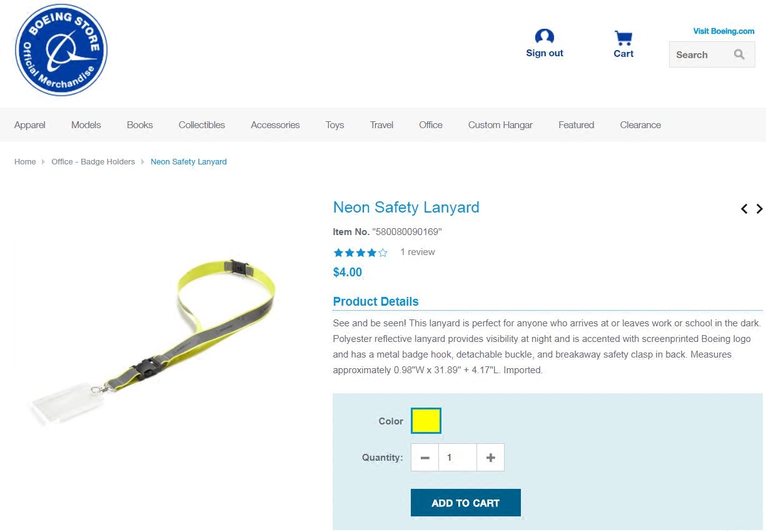Open Visit Boeing.com link

[x=723, y=31]
